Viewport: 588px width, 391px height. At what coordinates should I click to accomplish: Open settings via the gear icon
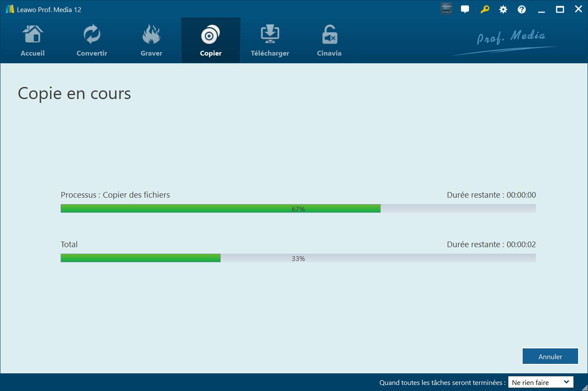tap(503, 9)
